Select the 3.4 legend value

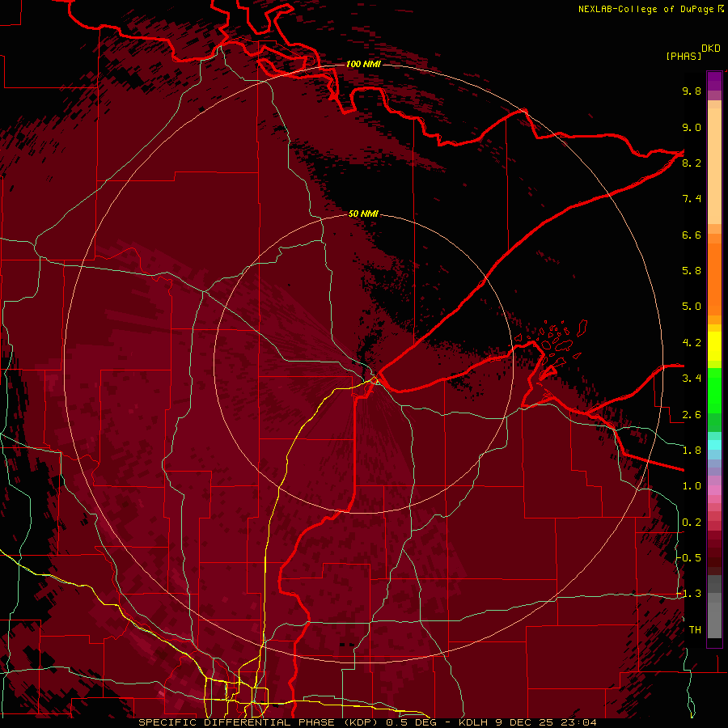click(x=692, y=379)
